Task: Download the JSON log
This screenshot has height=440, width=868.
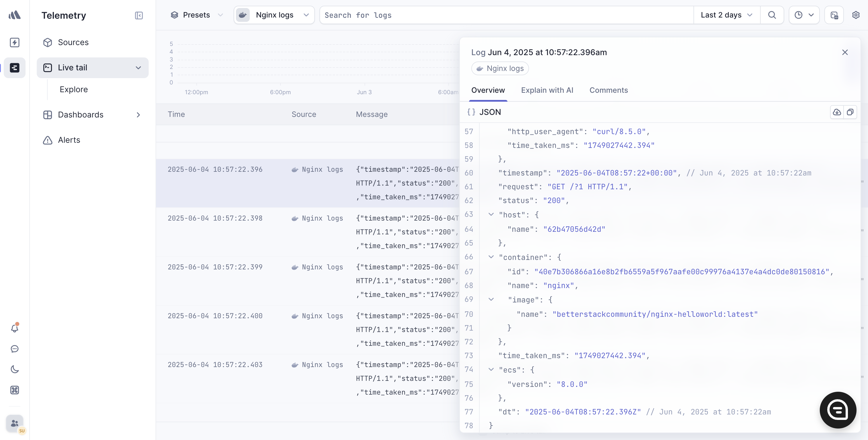Action: 837,112
